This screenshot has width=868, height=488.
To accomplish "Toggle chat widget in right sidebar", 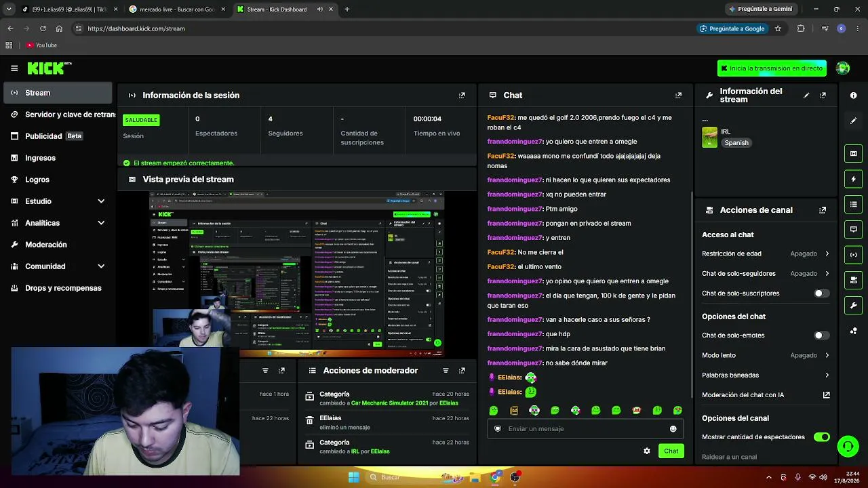I will (853, 229).
